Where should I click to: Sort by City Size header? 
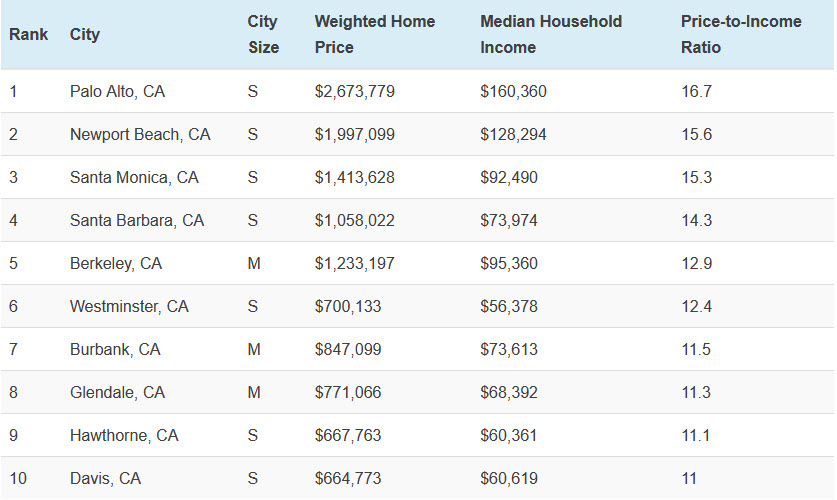[x=263, y=34]
